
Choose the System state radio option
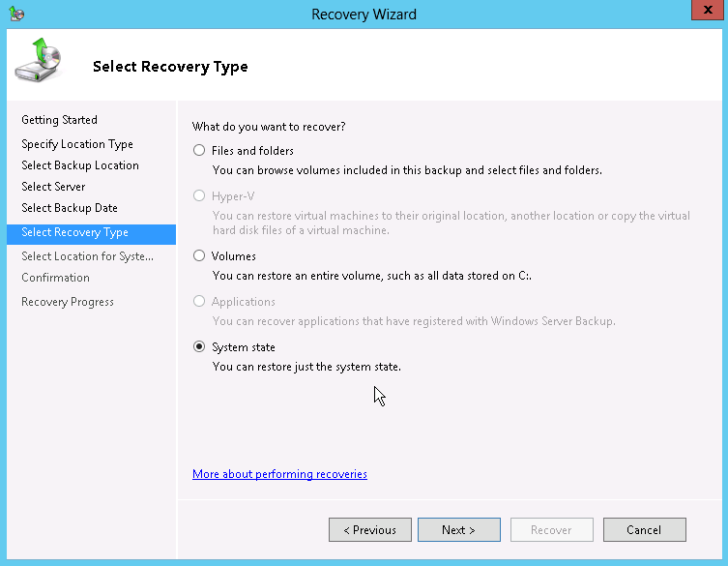pyautogui.click(x=199, y=347)
